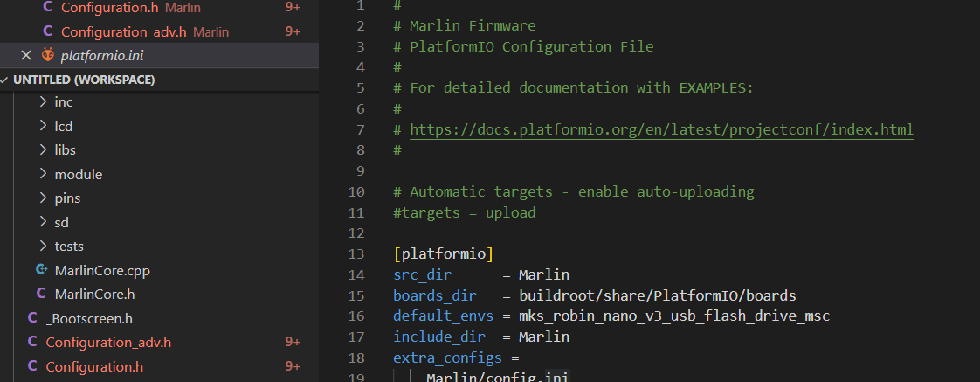Viewport: 980px width, 382px height.
Task: Open the docs.platformio.org documentation link
Action: (x=661, y=129)
